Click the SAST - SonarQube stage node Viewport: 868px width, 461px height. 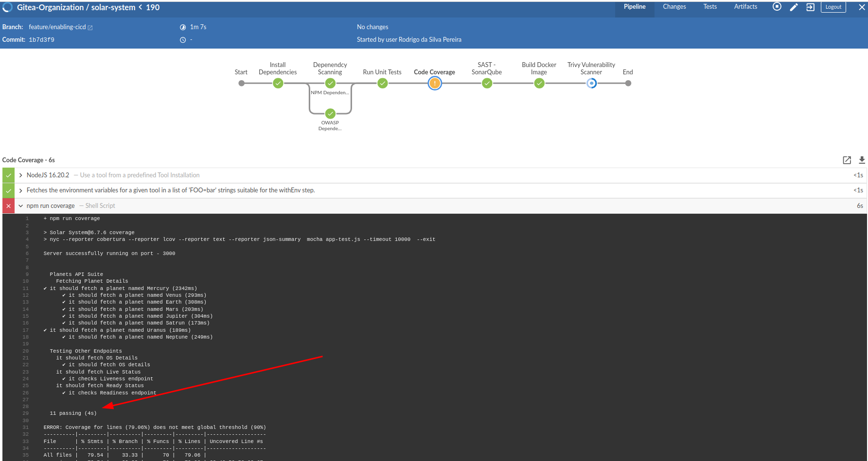487,83
